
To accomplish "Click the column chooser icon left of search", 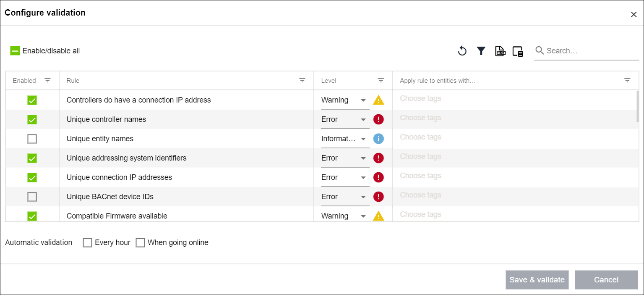I will [518, 51].
